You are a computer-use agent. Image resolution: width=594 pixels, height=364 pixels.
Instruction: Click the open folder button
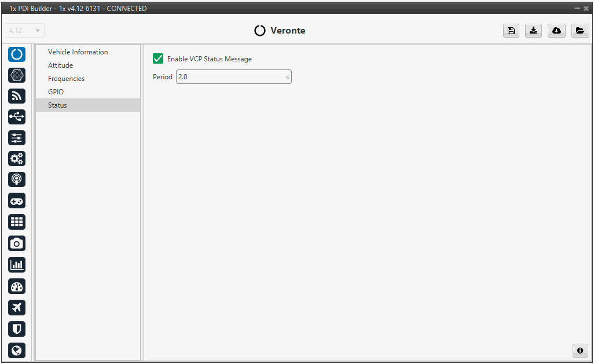click(580, 31)
